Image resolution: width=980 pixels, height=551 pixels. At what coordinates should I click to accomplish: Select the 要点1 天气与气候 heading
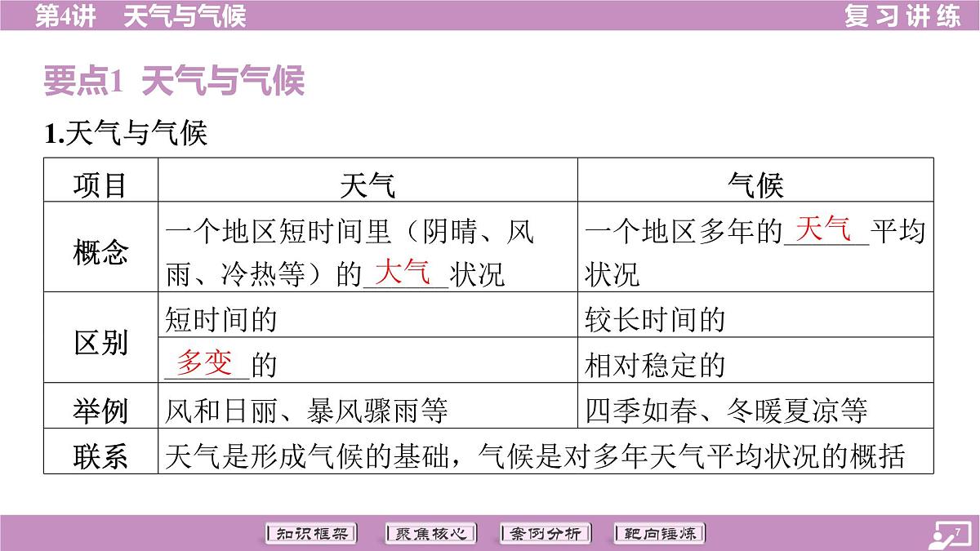pos(174,82)
